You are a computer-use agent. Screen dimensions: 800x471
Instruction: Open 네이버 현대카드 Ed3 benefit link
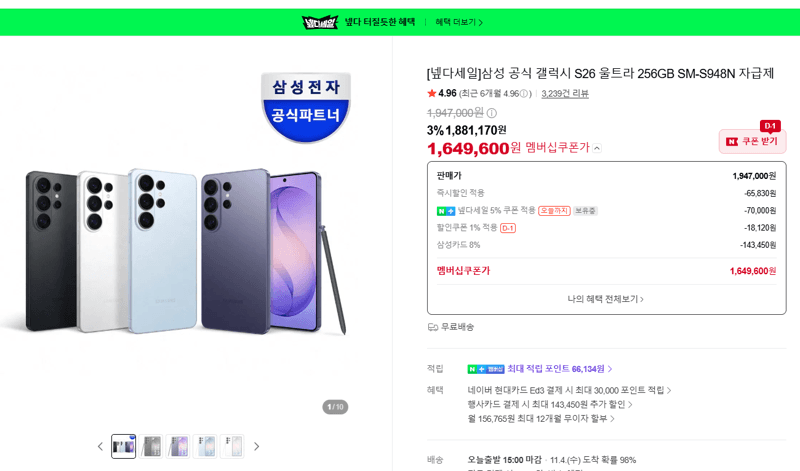[x=569, y=390]
